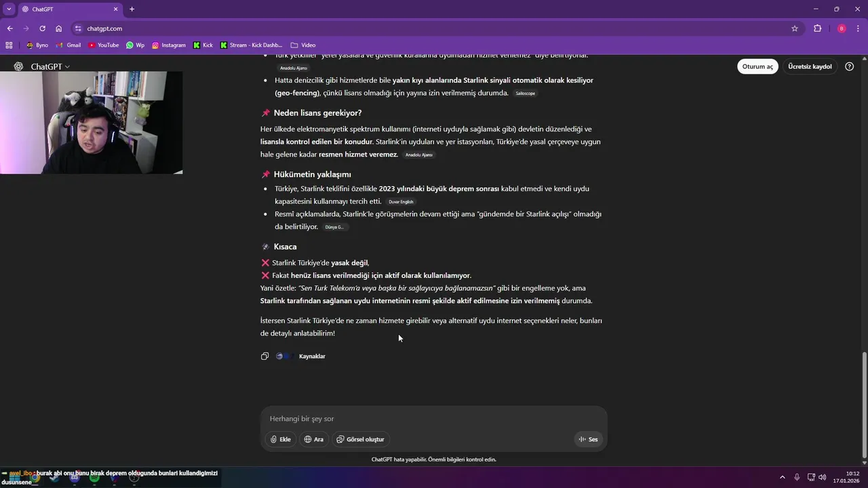Start voice mode with Ses button

[588, 439]
